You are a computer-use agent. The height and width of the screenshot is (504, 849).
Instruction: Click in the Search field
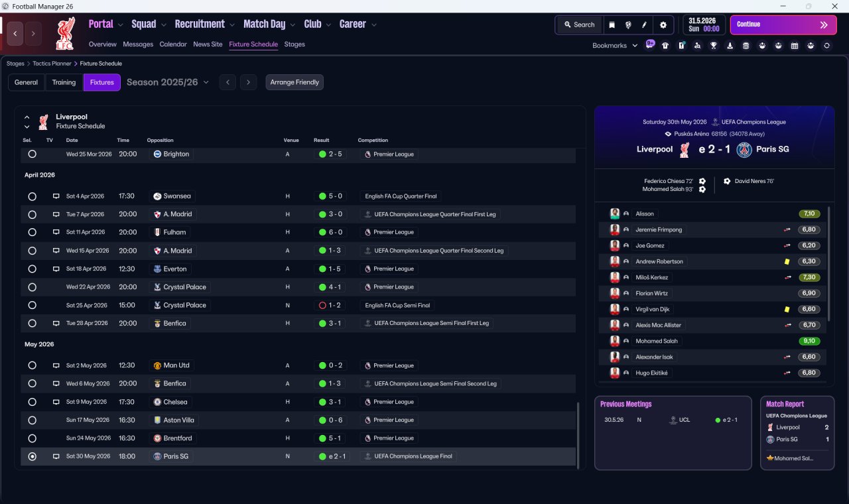pos(579,25)
